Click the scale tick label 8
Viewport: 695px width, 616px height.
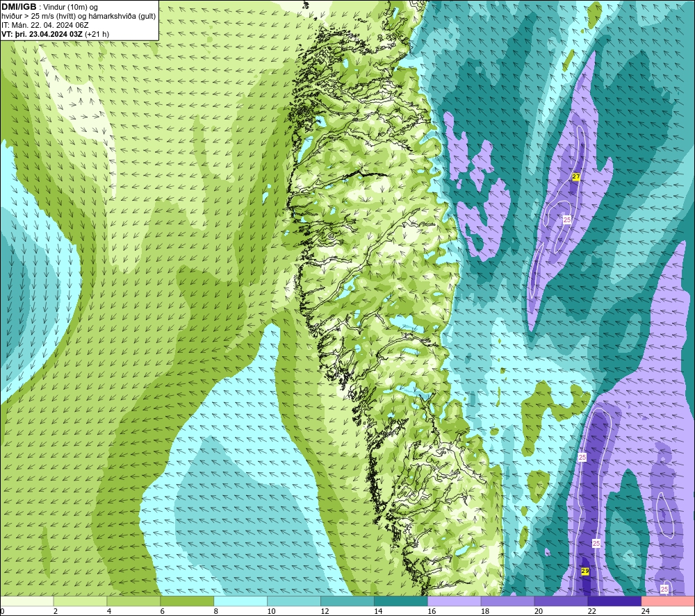tap(216, 611)
